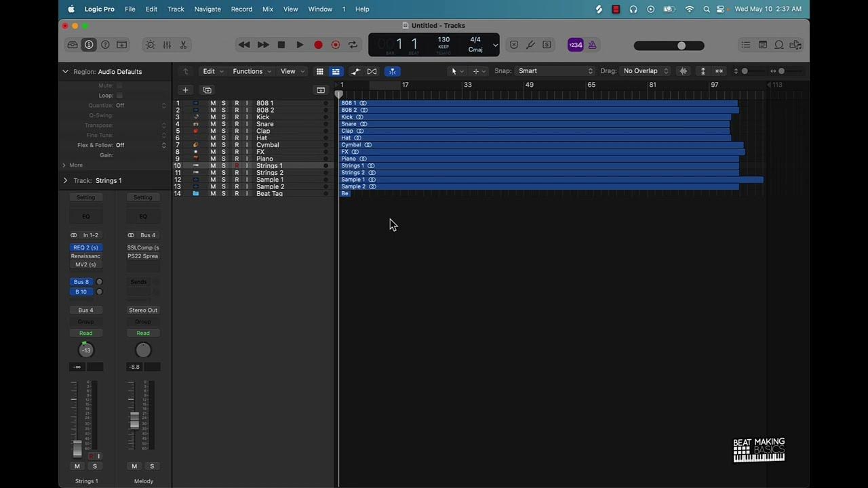Click the grid view icon in Tracks menu bar
The height and width of the screenshot is (488, 868).
point(320,71)
